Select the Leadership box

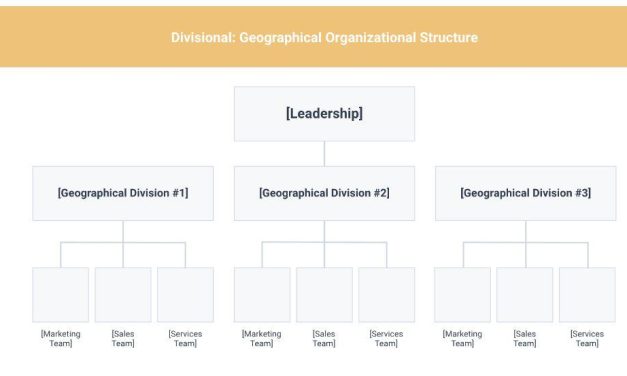324,114
